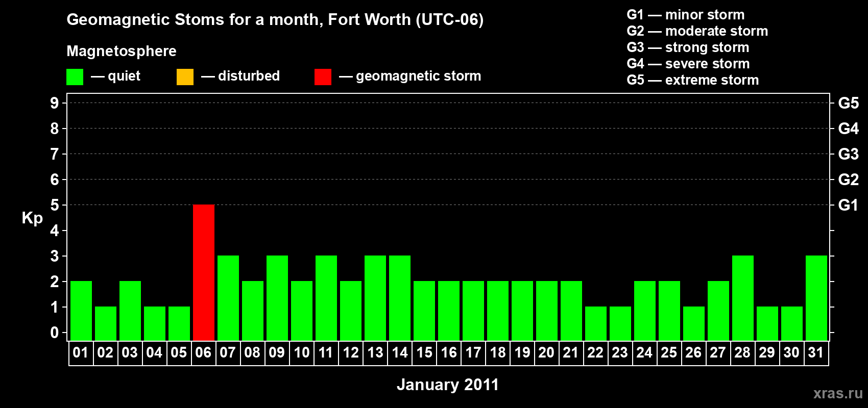Click the '— disturbed' legend text

coord(240,76)
